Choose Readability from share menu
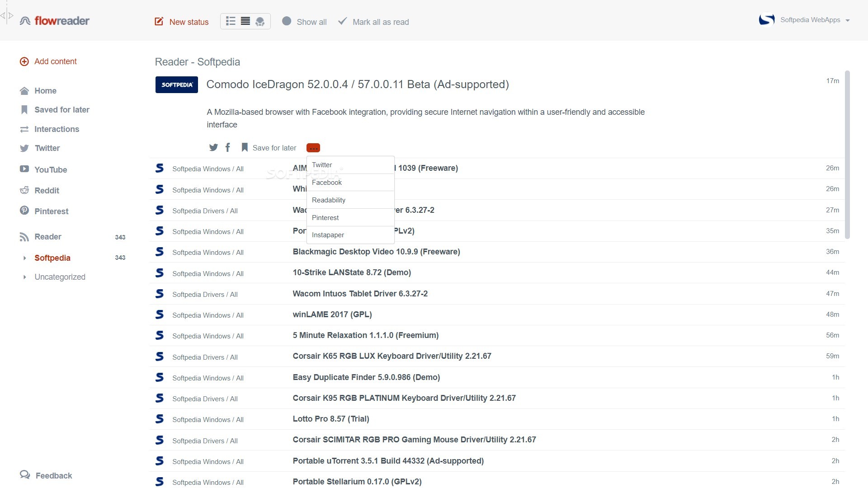The height and width of the screenshot is (488, 868). pos(350,200)
